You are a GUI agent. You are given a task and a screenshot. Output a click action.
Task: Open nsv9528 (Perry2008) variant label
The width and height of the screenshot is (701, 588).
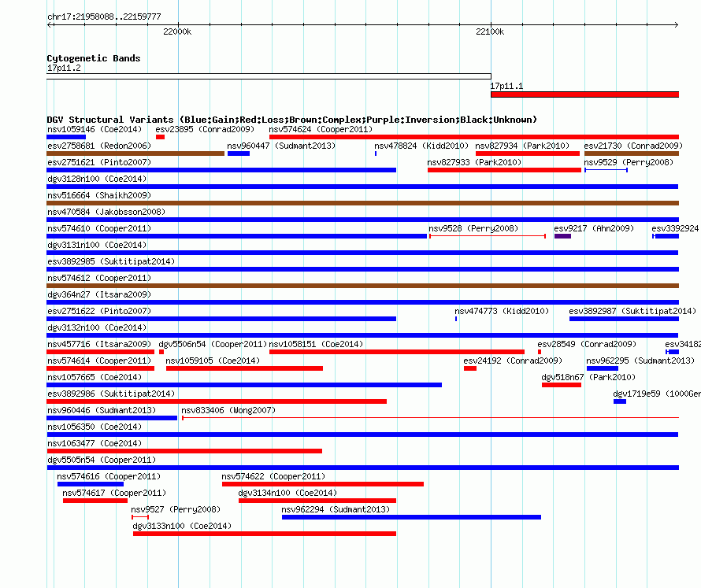point(473,229)
